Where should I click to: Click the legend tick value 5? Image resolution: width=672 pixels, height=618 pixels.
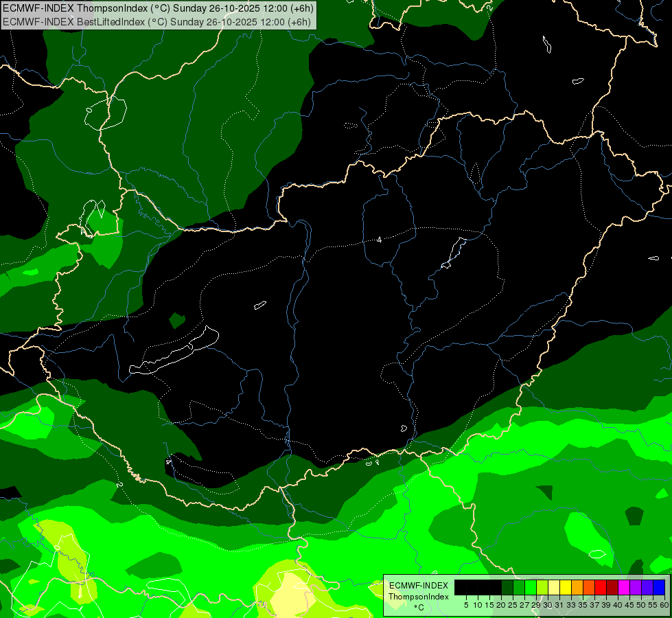click(466, 605)
